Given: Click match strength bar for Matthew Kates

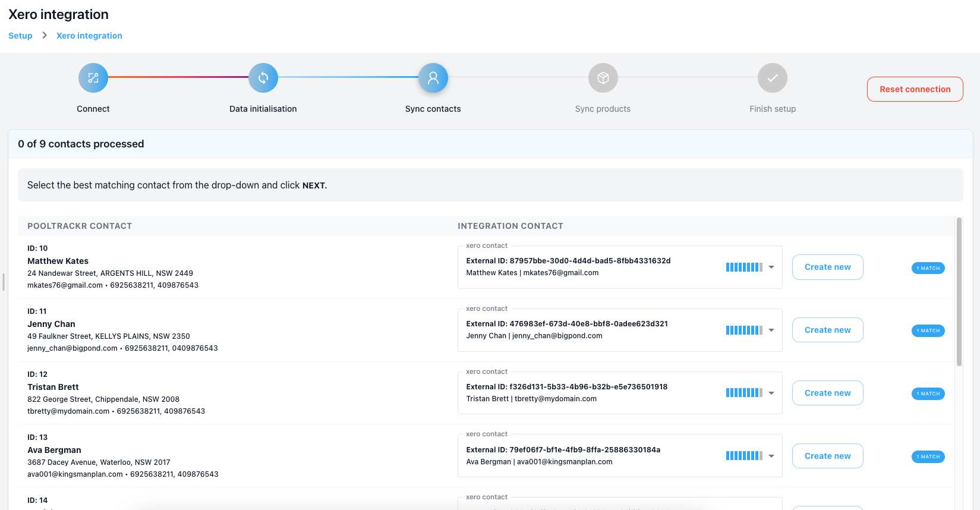Looking at the screenshot, I should pyautogui.click(x=744, y=267).
